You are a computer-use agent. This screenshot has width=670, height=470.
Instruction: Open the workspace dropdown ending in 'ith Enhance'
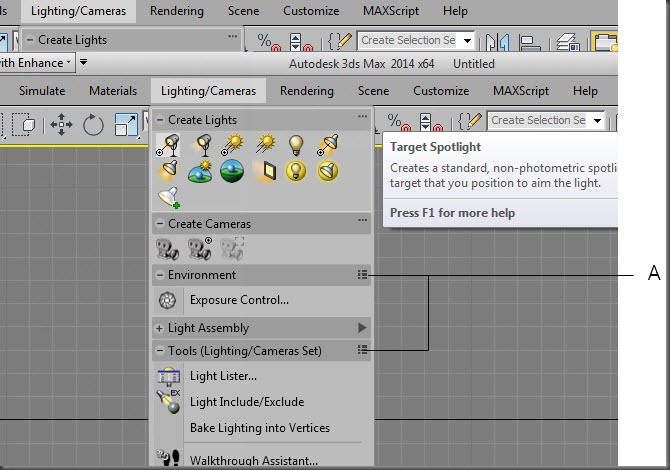(x=38, y=63)
